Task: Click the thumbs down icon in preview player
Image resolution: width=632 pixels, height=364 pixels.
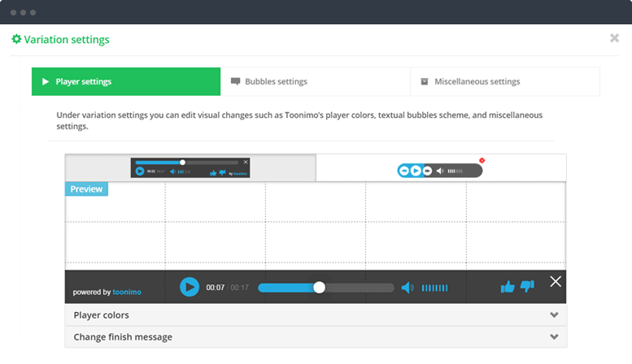Action: [x=527, y=286]
